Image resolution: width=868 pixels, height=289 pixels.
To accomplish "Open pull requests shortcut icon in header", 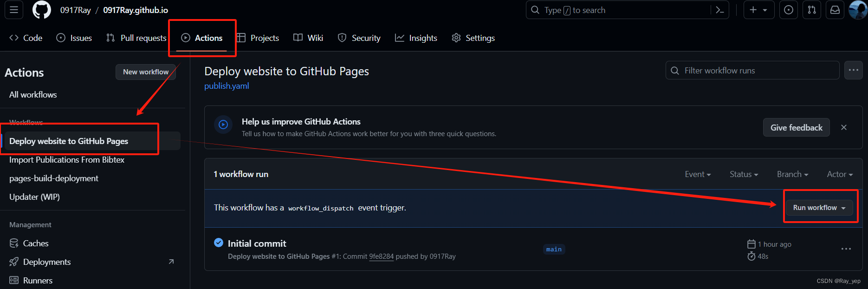I will click(812, 10).
